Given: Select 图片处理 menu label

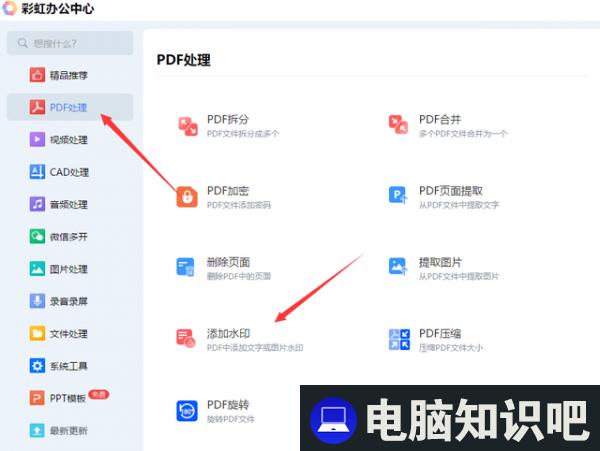Looking at the screenshot, I should coord(69,269).
